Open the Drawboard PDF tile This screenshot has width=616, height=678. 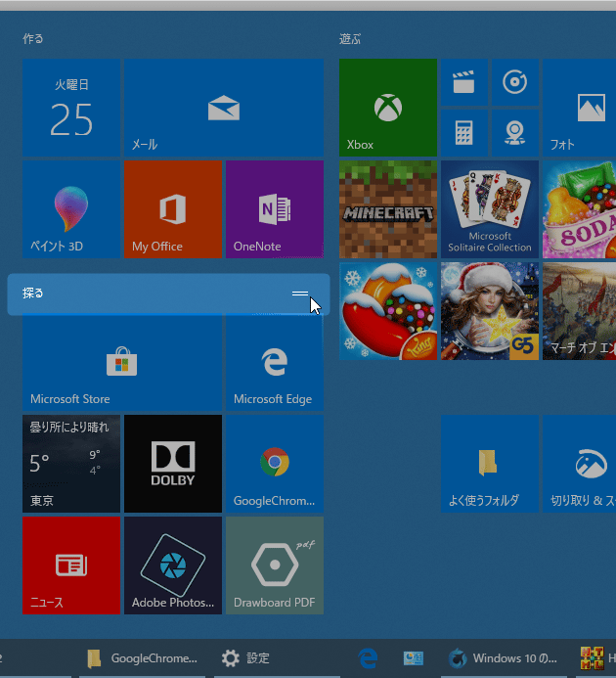[275, 565]
